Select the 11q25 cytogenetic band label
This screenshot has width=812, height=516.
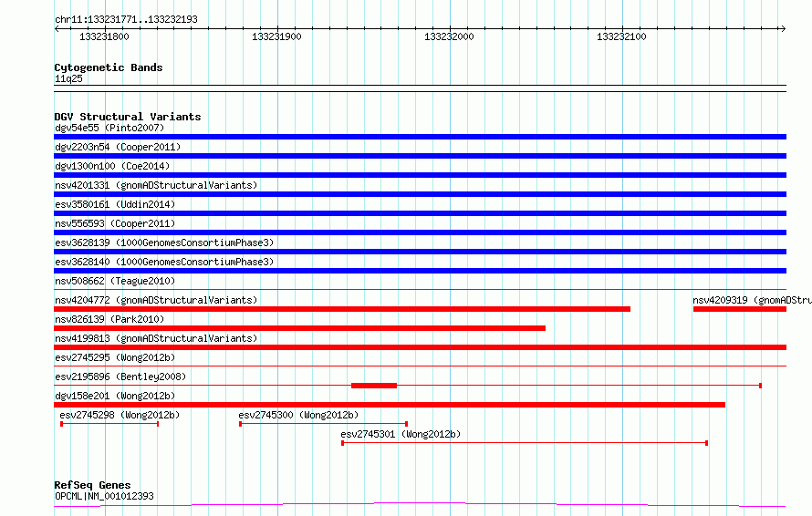pyautogui.click(x=68, y=78)
